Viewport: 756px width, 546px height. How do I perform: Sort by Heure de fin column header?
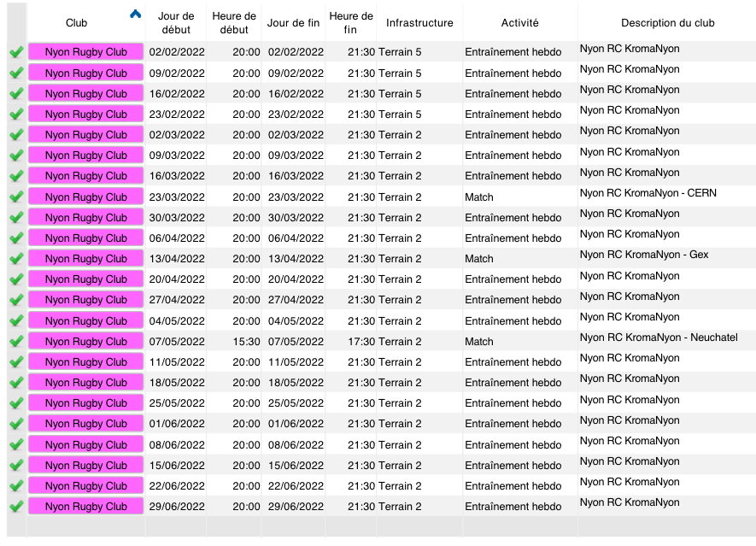click(351, 23)
